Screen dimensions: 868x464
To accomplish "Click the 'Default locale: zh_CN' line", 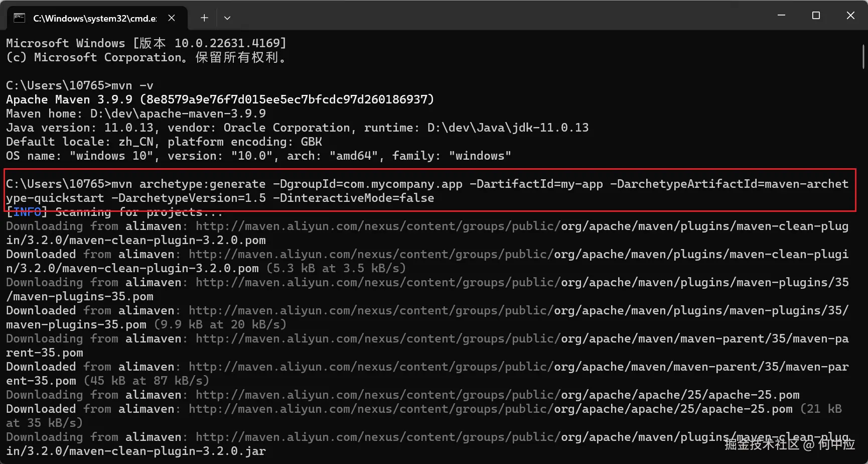I will (164, 142).
